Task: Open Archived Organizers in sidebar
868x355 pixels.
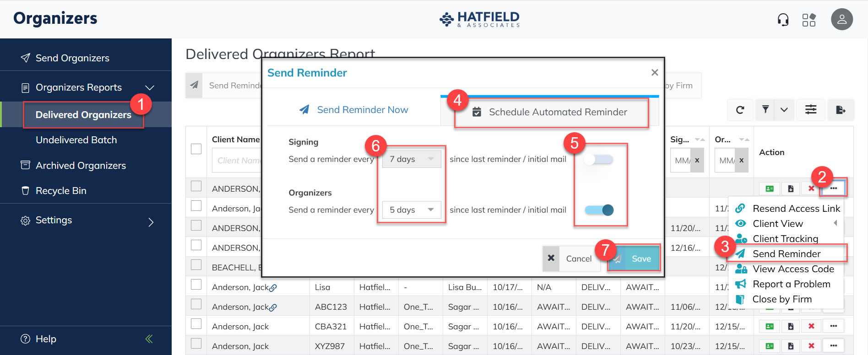Action: click(81, 166)
